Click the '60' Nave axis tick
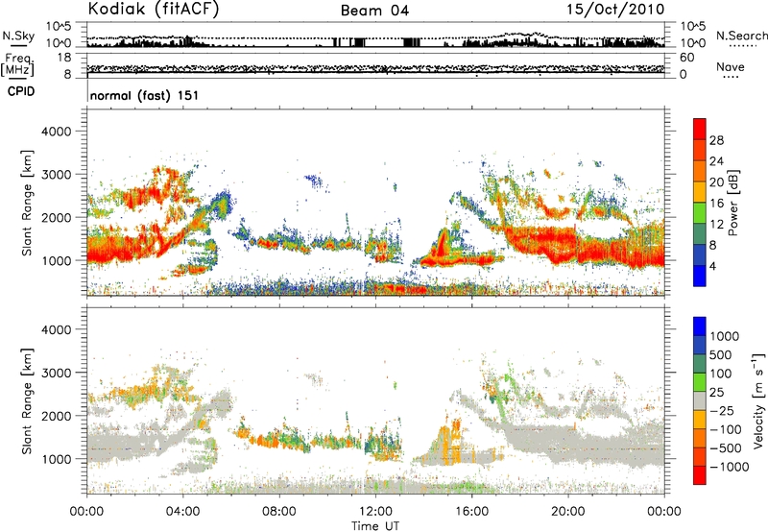 686,58
